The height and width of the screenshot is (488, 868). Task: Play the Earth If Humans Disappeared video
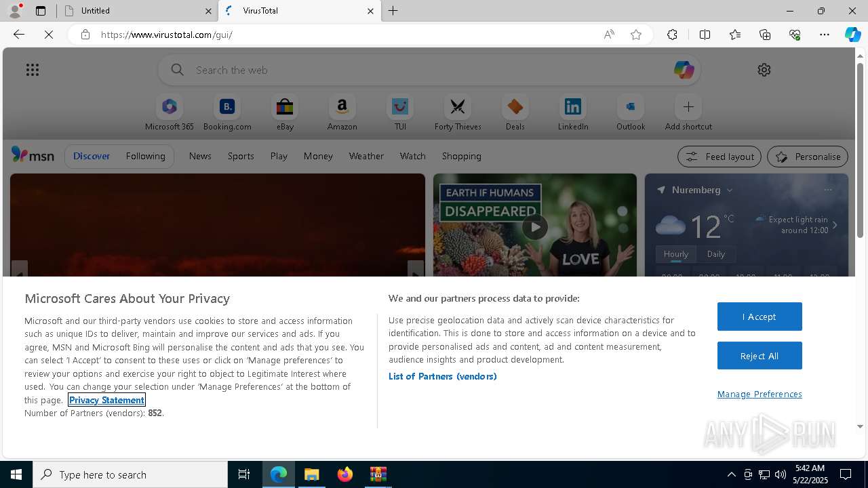click(535, 227)
